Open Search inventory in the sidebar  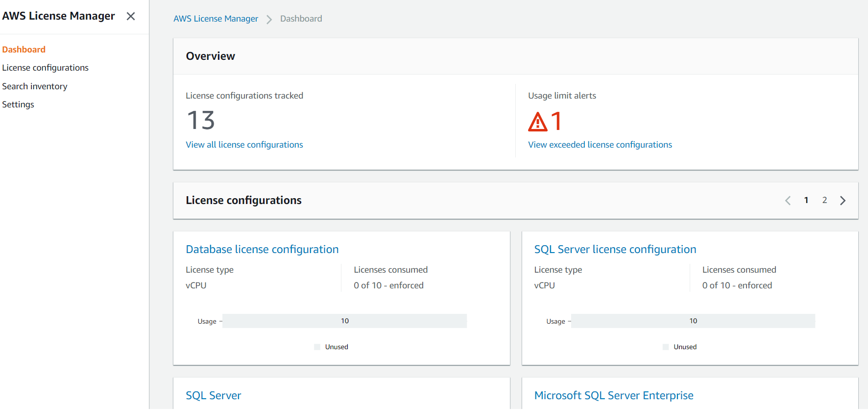click(35, 86)
